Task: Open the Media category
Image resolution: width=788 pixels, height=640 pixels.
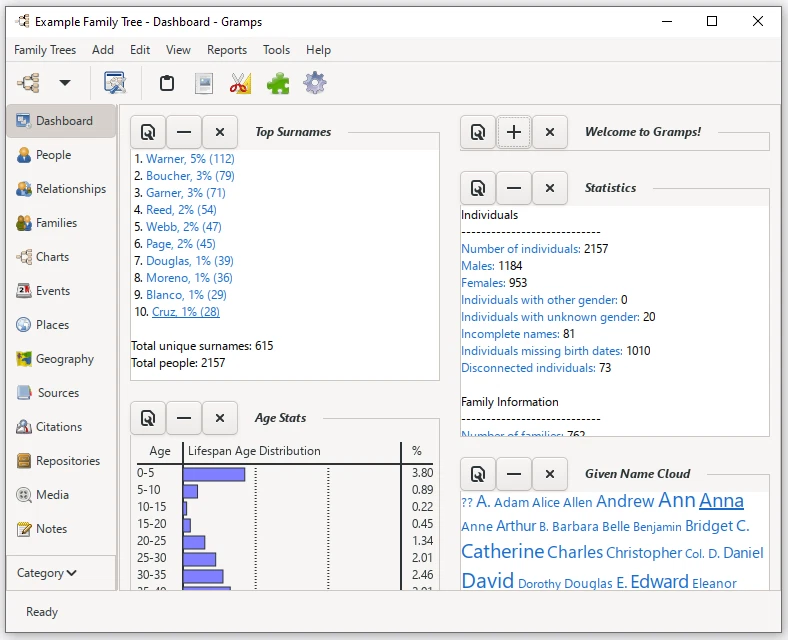Action: (x=61, y=495)
